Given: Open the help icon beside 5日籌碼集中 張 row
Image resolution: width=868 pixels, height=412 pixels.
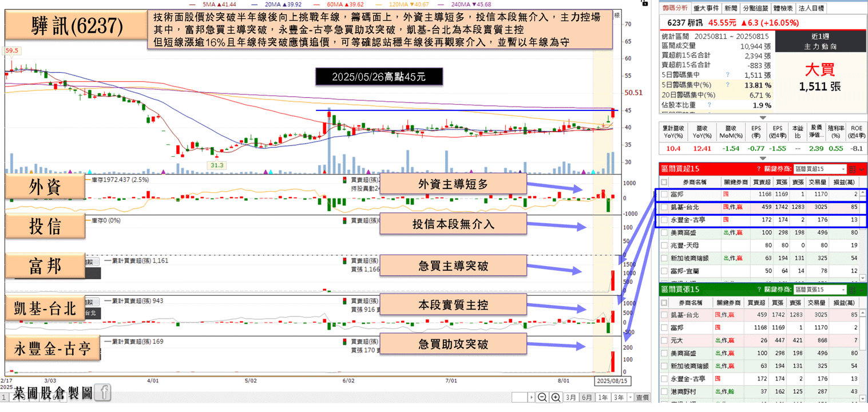Looking at the screenshot, I should pos(728,75).
